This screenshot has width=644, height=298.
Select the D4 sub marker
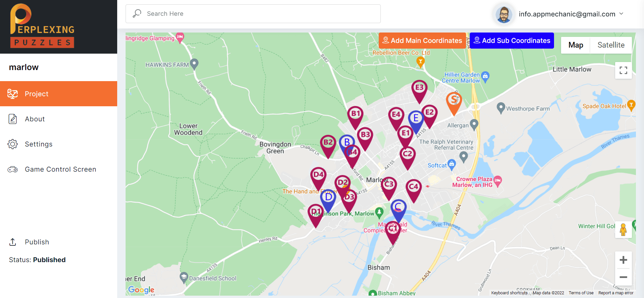[x=318, y=178]
